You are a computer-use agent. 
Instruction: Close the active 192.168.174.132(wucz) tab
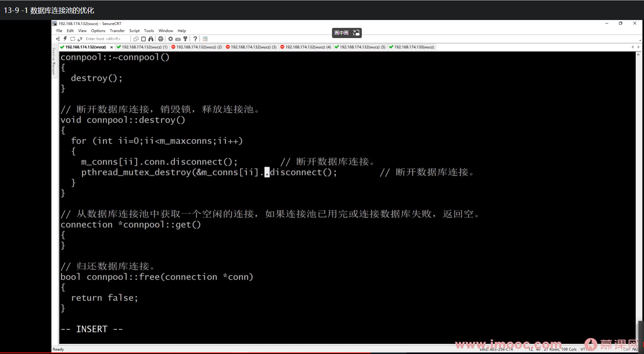(111, 47)
